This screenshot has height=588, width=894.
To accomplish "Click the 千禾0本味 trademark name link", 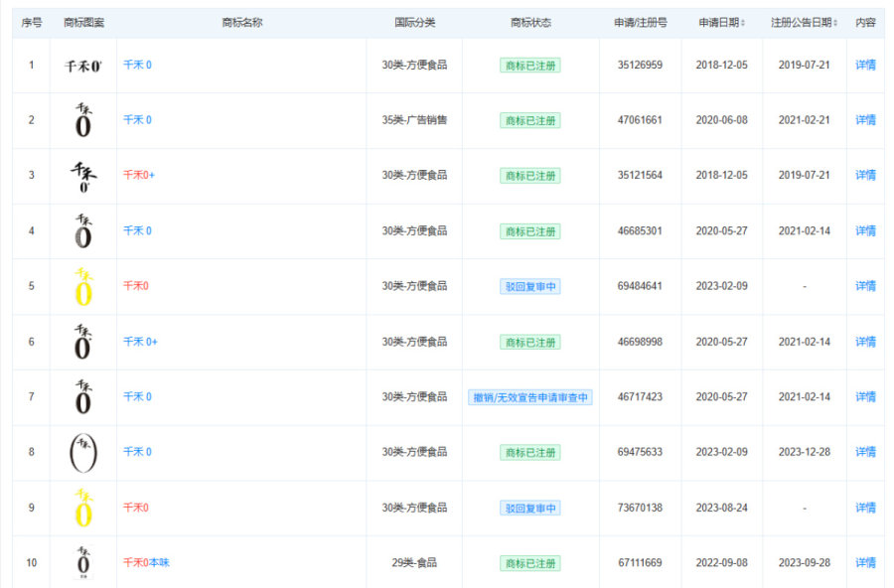I will coord(146,563).
